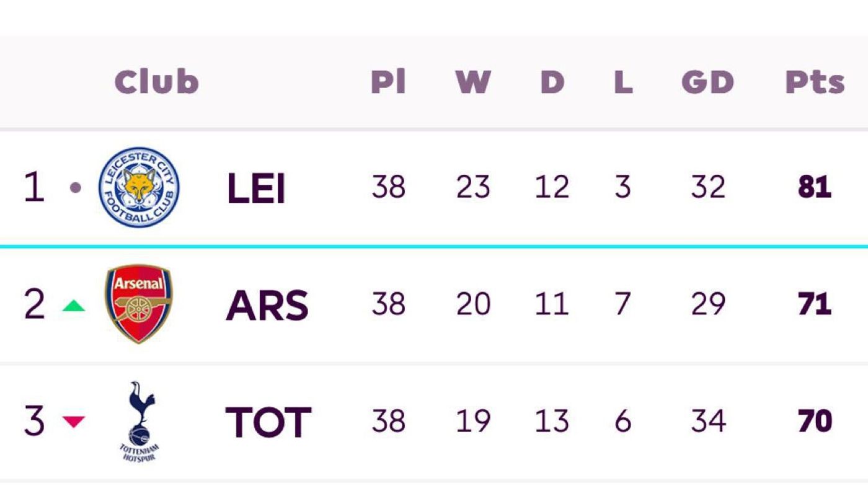Click Tottenham's red down-arrow position indicator
This screenshot has height=496, width=868.
(x=73, y=422)
